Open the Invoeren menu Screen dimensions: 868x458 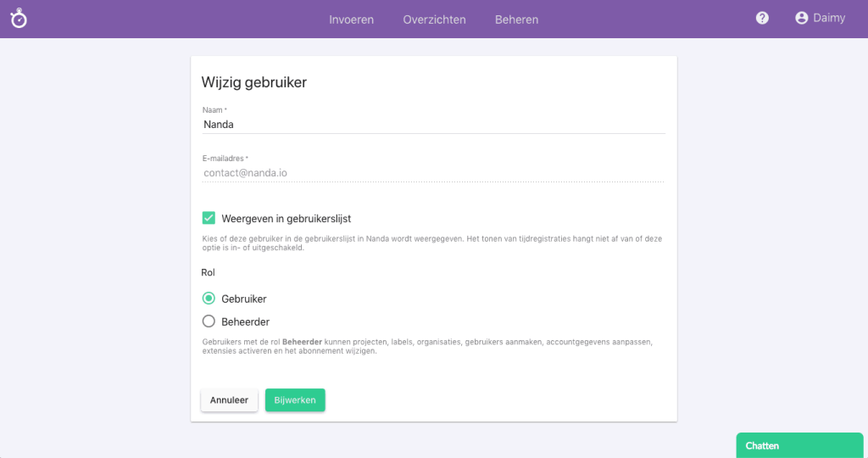(352, 20)
